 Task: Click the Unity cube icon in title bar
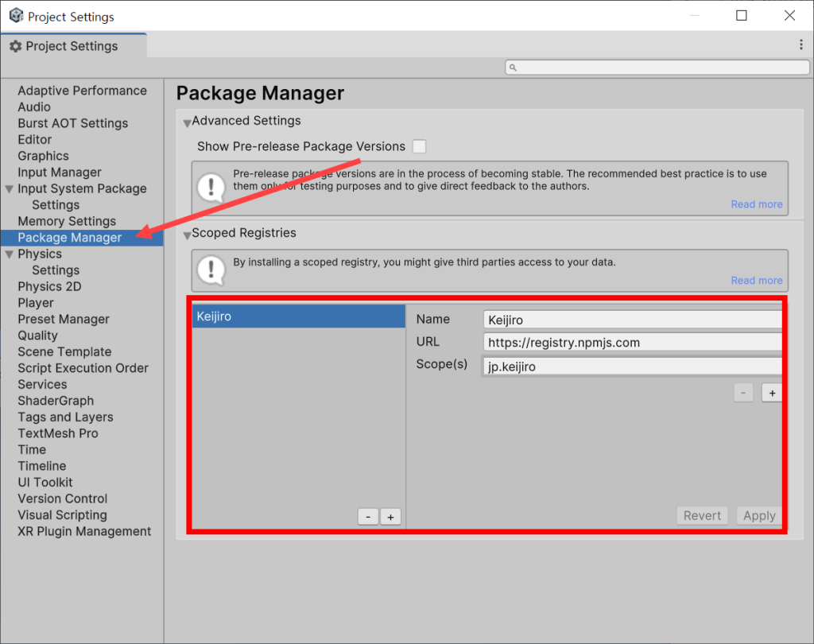pos(15,14)
